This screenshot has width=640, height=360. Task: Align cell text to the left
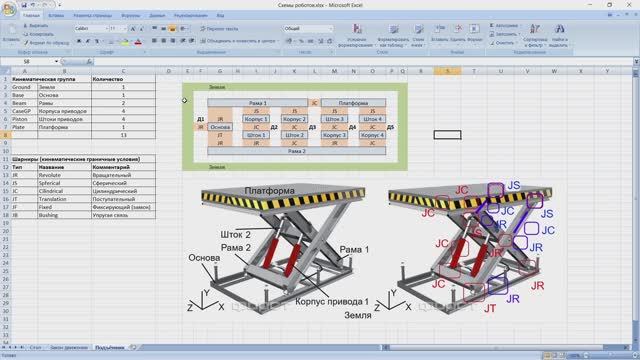154,41
